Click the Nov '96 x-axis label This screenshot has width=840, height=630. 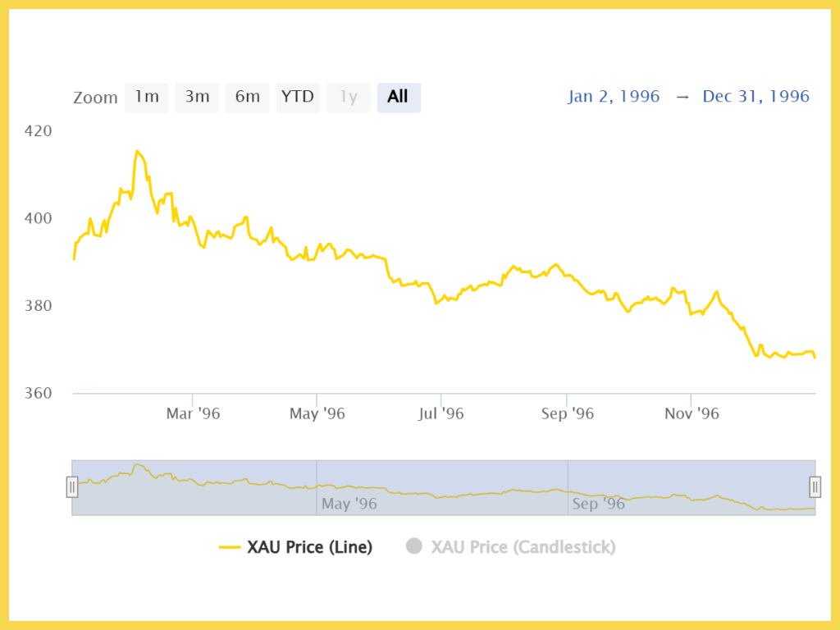click(x=692, y=413)
